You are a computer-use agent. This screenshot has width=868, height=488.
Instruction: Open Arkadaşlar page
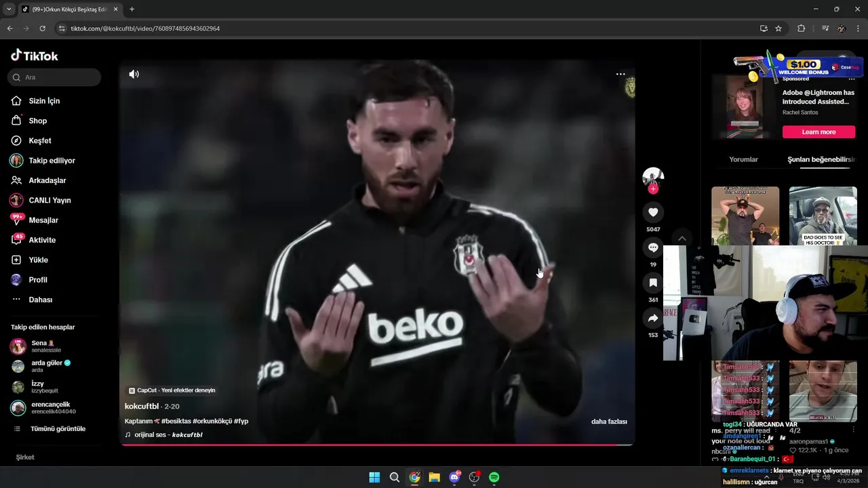point(47,180)
